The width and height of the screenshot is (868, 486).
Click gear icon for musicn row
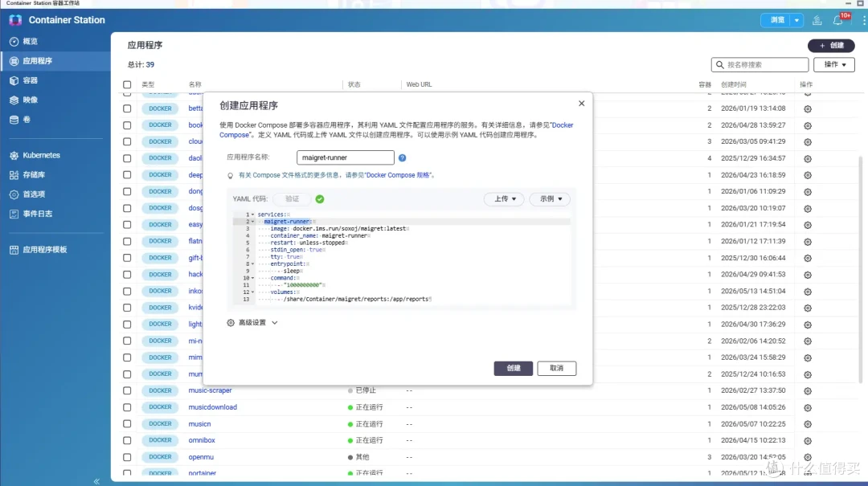(x=808, y=425)
